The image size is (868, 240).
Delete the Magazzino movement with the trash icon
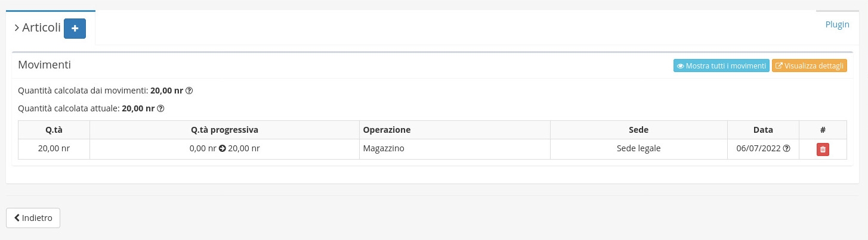[x=823, y=149]
